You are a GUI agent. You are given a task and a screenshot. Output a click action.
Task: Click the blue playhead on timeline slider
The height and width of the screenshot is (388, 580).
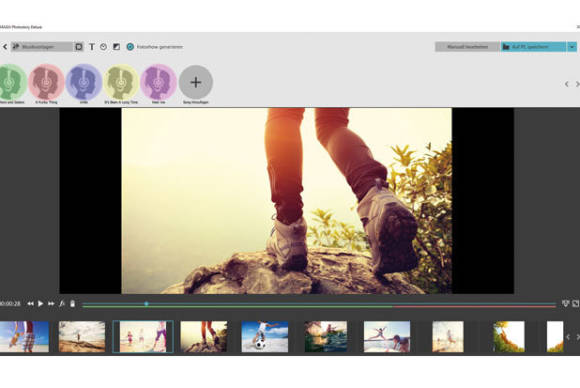click(146, 304)
